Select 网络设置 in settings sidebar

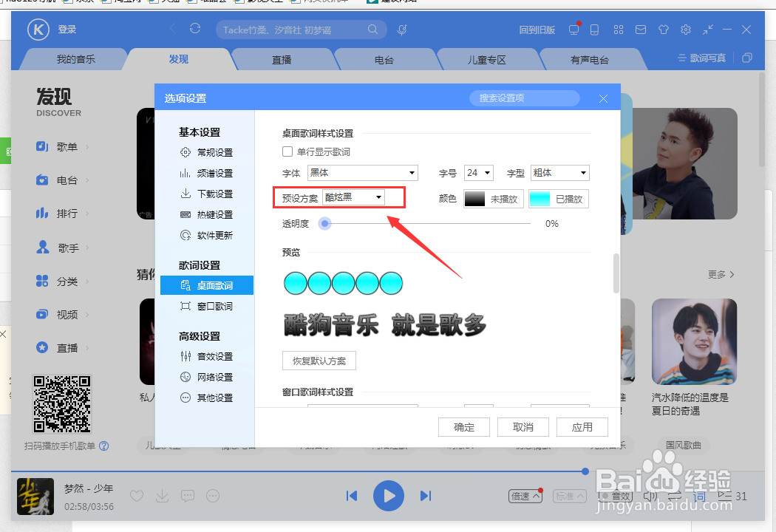tap(207, 377)
